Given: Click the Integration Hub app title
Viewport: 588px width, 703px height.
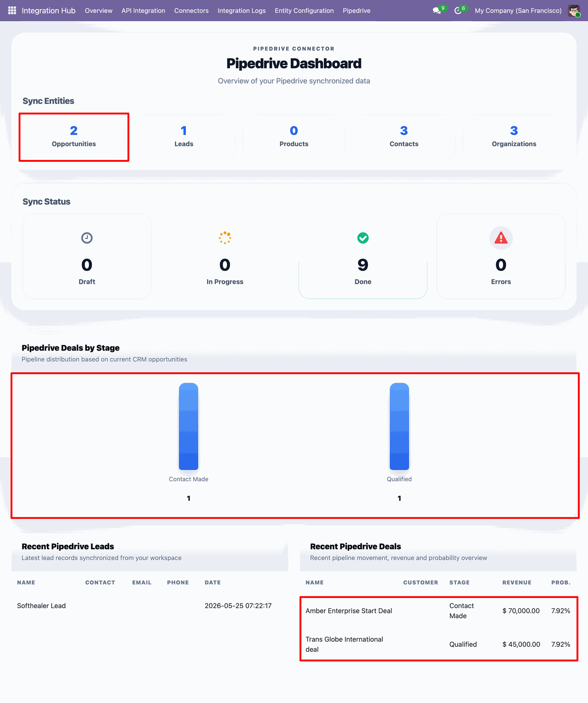Looking at the screenshot, I should pos(49,11).
